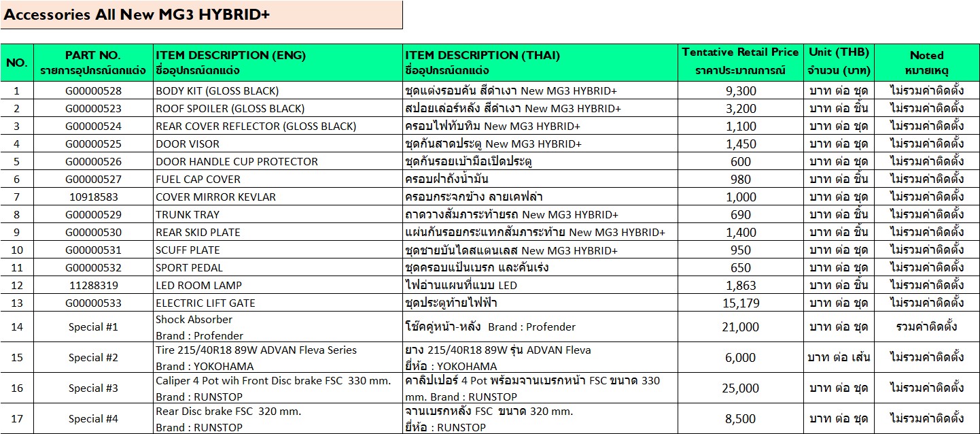Select part number G00000525
Screen dimensions: 980x434
tap(93, 144)
